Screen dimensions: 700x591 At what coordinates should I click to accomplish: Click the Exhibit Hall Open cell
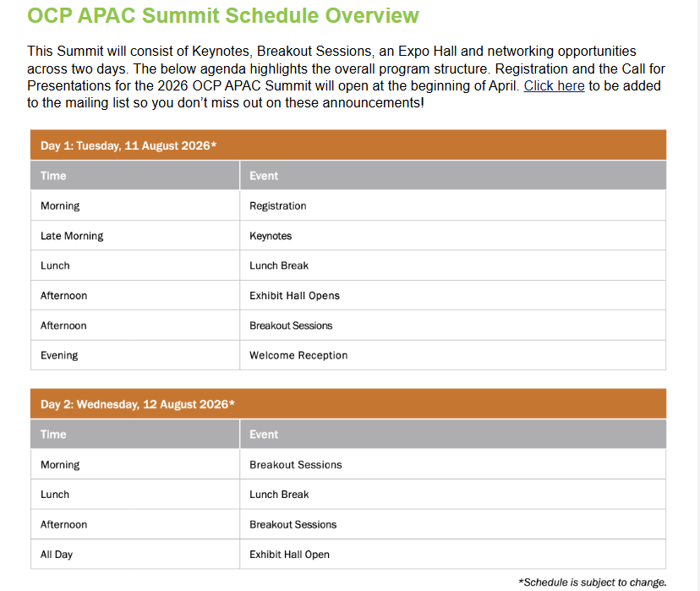pos(289,555)
